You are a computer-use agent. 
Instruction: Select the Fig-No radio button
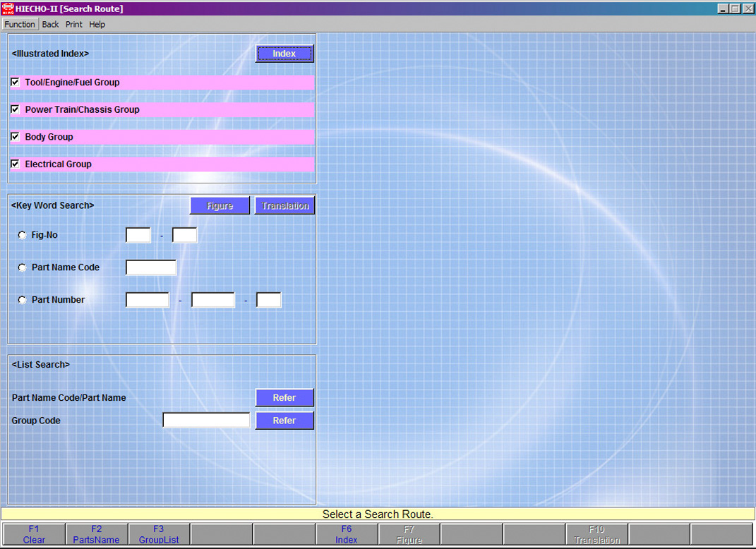point(23,235)
